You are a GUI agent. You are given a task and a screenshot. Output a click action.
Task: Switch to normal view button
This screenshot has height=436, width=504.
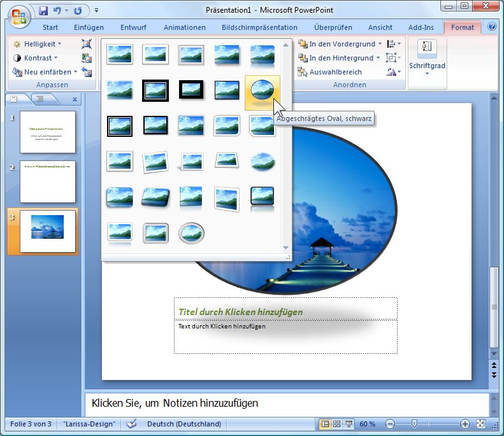[325, 424]
